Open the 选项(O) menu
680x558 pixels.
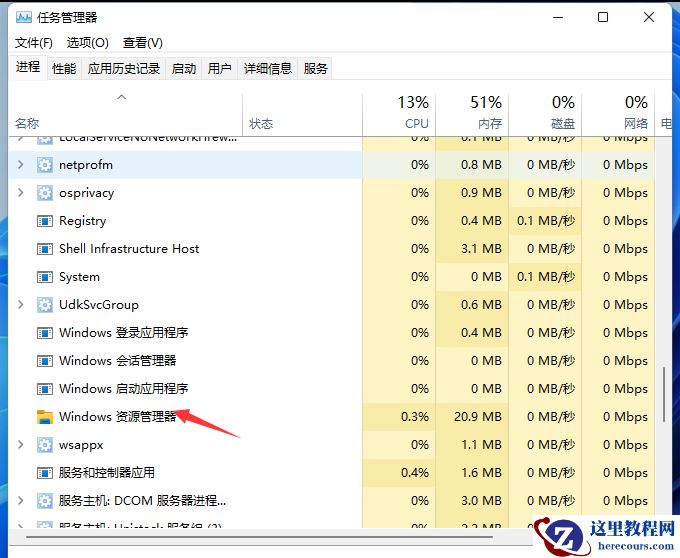[88, 42]
